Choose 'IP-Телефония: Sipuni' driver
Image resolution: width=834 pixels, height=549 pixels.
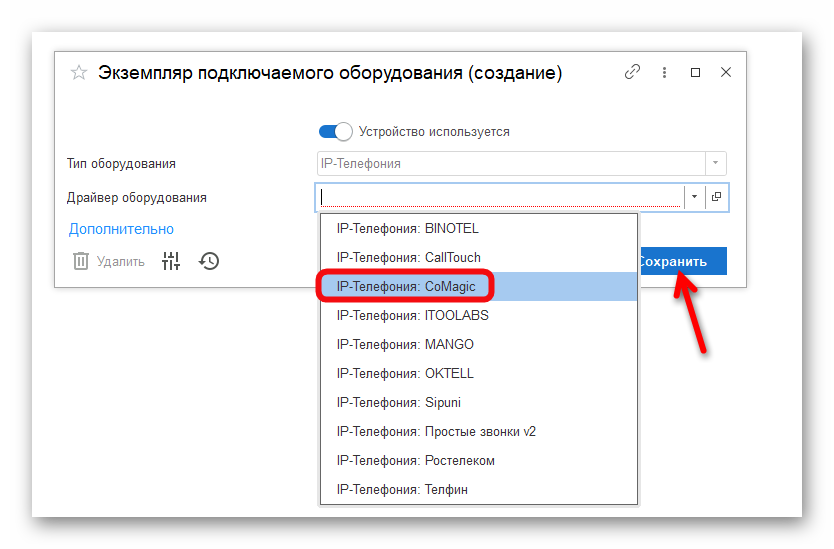tap(479, 403)
